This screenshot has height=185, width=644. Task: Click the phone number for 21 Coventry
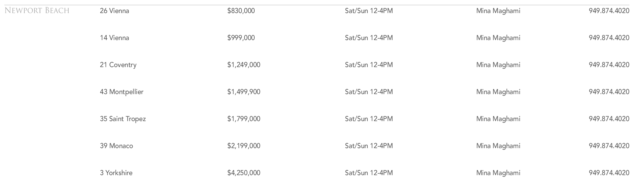(x=609, y=65)
